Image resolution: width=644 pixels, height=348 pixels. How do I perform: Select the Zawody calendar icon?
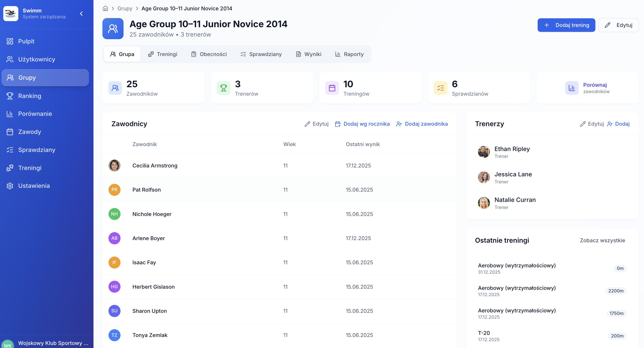pos(10,132)
